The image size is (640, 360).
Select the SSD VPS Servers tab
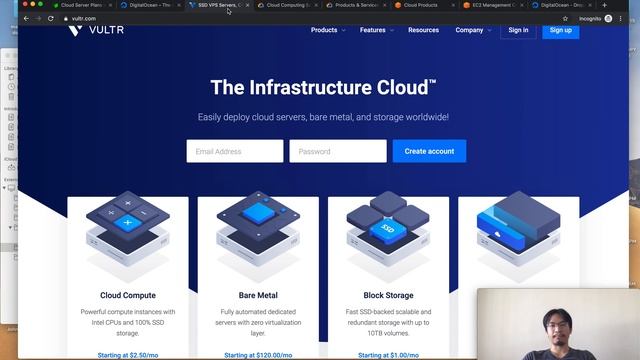click(x=218, y=5)
